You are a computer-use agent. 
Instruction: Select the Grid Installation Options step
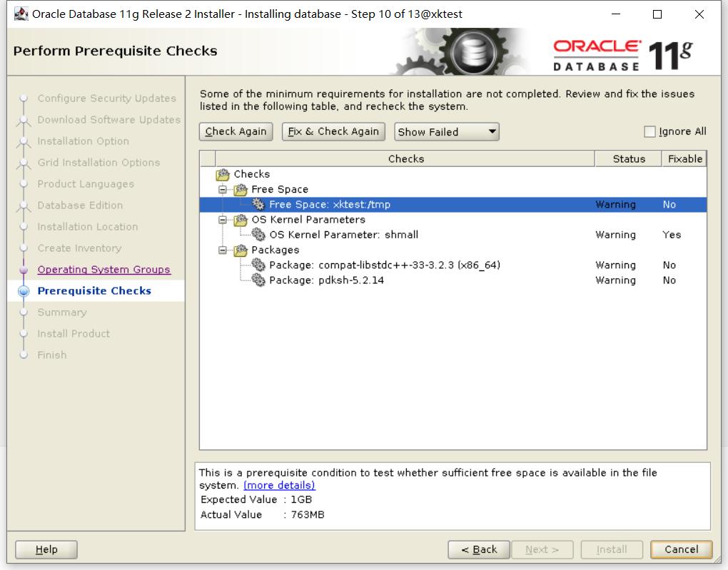99,163
